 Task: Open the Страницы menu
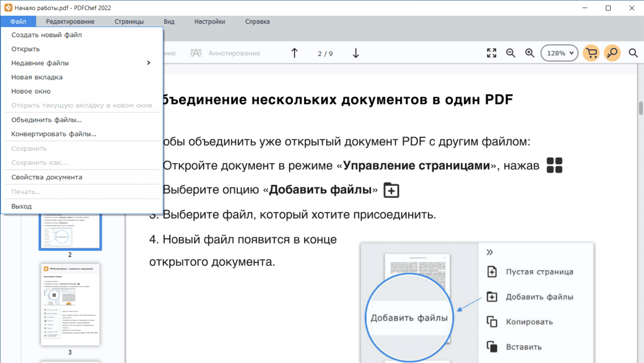click(129, 22)
